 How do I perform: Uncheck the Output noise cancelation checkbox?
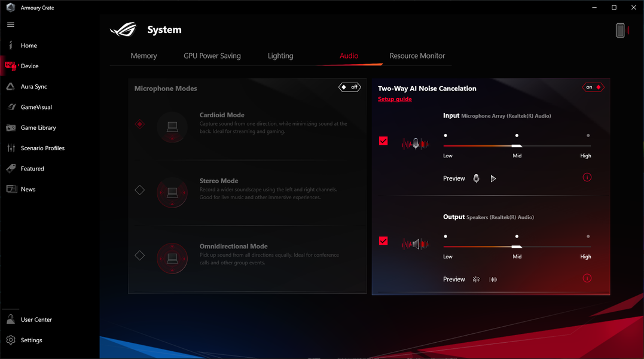point(383,241)
